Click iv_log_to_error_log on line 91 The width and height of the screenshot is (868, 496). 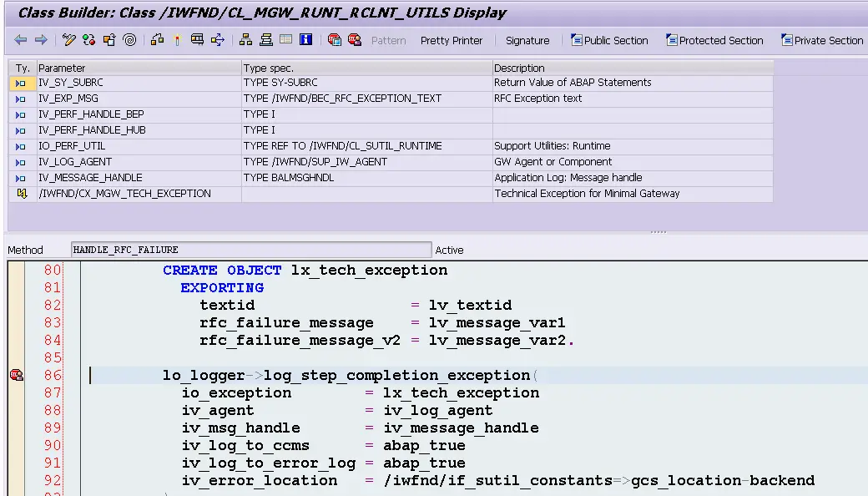click(269, 463)
